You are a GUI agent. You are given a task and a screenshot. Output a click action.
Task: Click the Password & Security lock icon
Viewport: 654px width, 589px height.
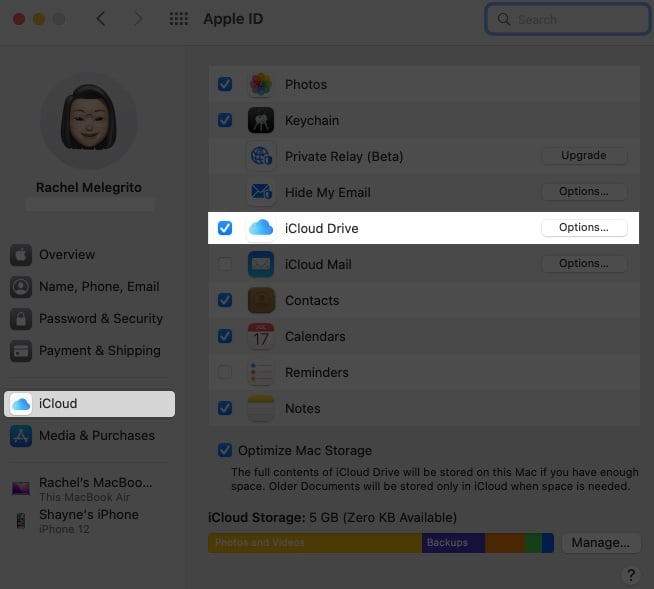[21, 319]
